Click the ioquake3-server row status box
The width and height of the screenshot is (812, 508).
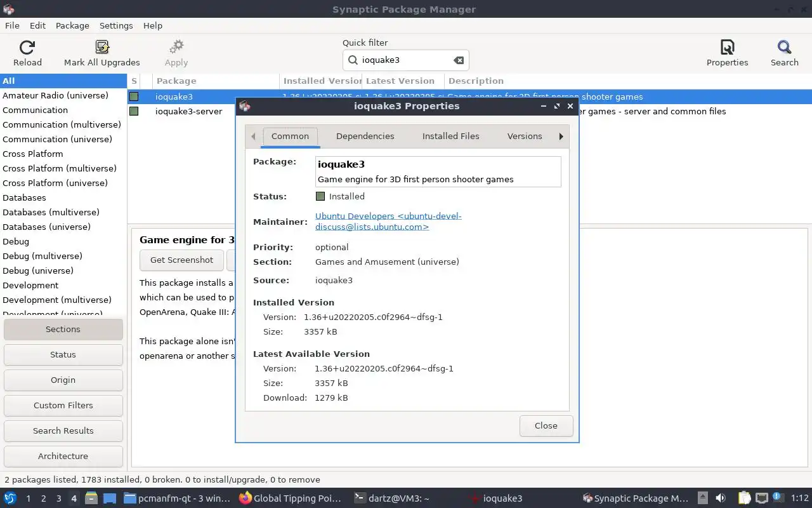(x=134, y=111)
